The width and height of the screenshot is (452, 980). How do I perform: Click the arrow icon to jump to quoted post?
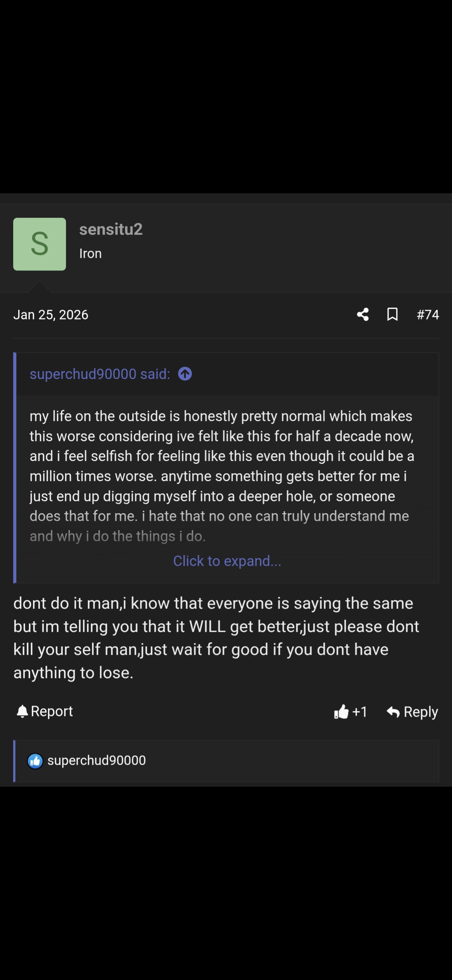point(186,374)
